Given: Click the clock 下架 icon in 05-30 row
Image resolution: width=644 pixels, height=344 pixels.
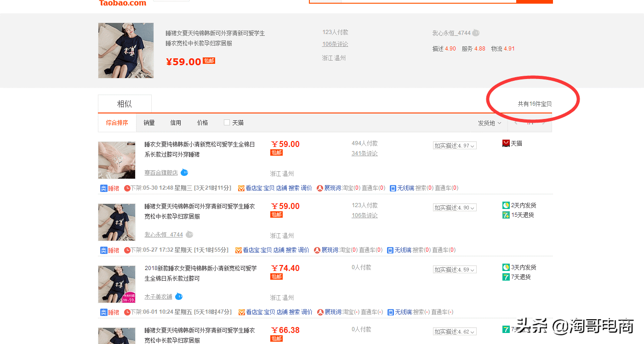Looking at the screenshot, I should click(x=127, y=188).
